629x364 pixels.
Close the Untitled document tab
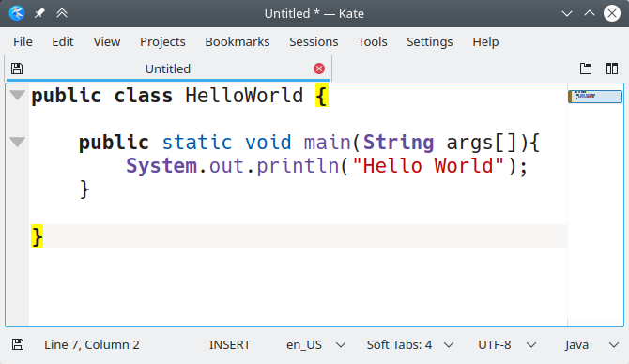(319, 68)
